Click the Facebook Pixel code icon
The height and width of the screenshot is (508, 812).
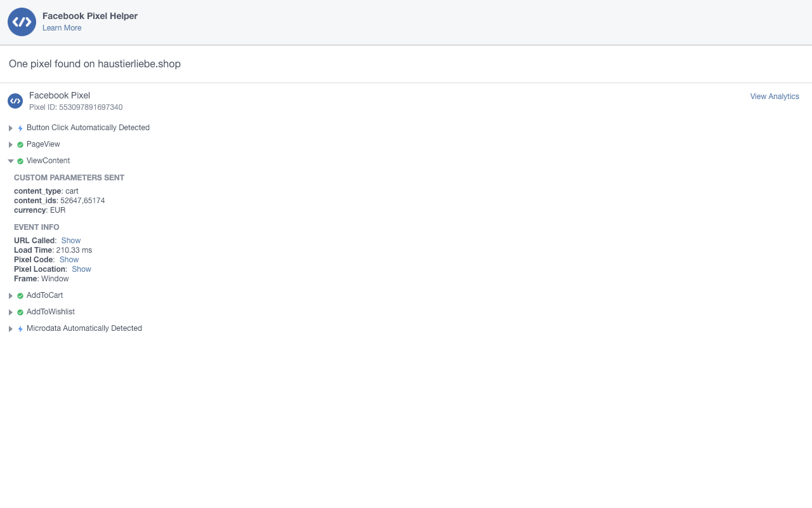point(15,101)
